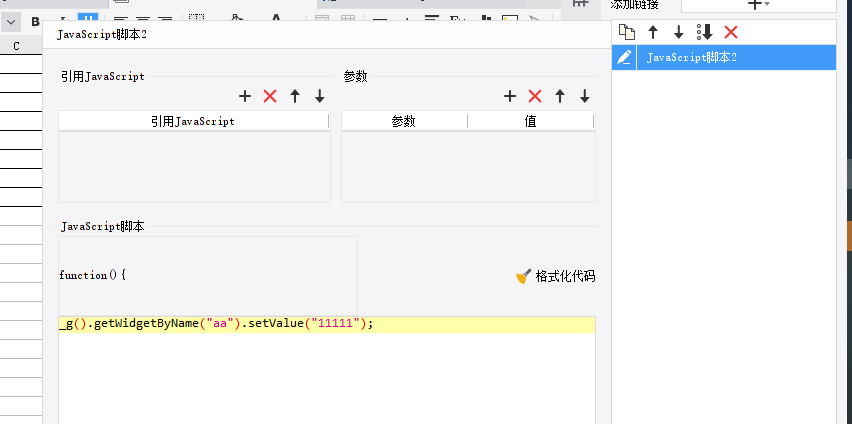Move selected link up in list
This screenshot has height=424, width=852.
(x=653, y=32)
